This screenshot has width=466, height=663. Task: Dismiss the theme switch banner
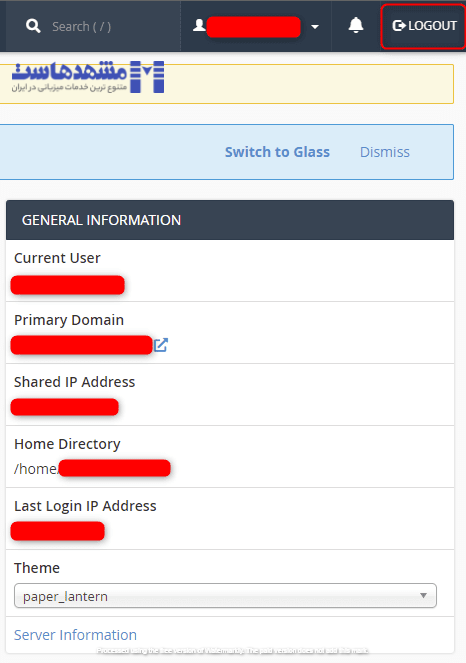[x=384, y=152]
